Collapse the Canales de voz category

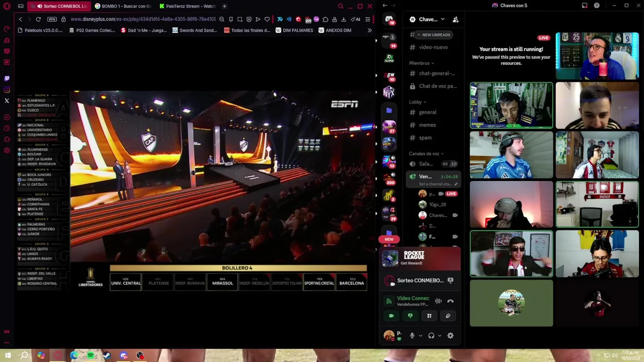coord(426,154)
